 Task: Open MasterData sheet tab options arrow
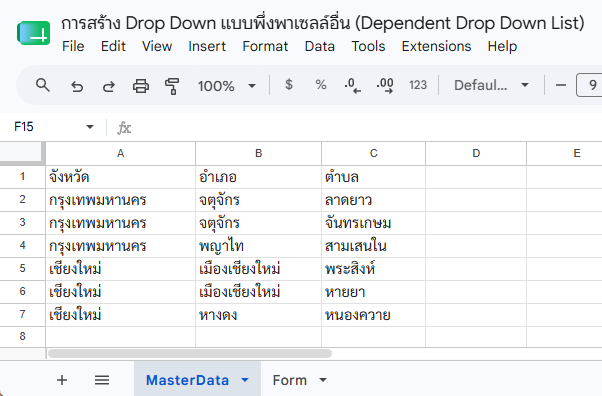point(245,380)
